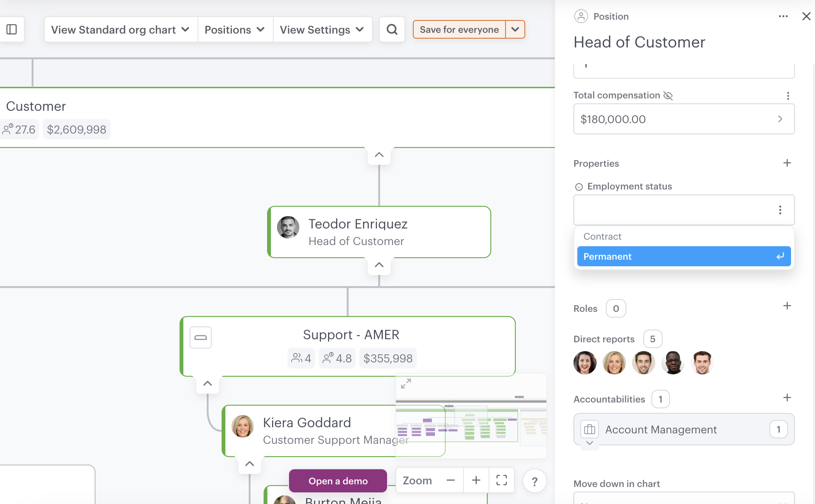Toggle Total compensation hidden eye icon

click(668, 95)
